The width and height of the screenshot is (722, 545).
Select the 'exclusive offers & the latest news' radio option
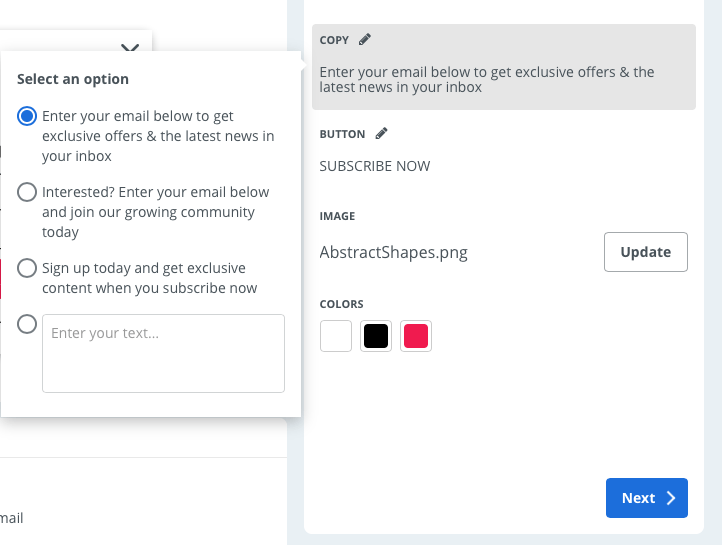(x=27, y=116)
